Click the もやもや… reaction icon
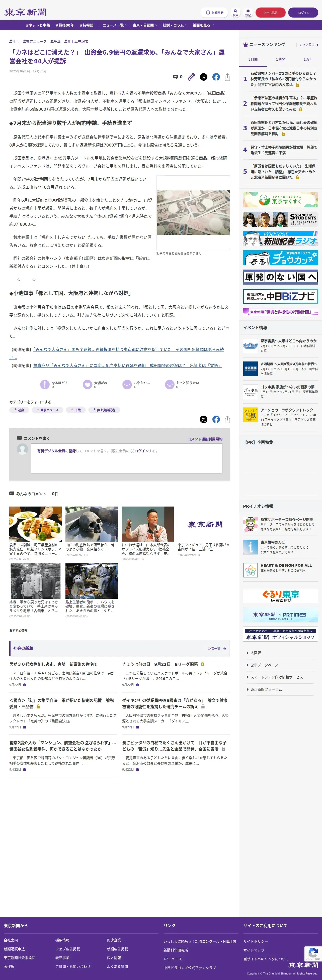The height and width of the screenshot is (980, 322). [127, 384]
